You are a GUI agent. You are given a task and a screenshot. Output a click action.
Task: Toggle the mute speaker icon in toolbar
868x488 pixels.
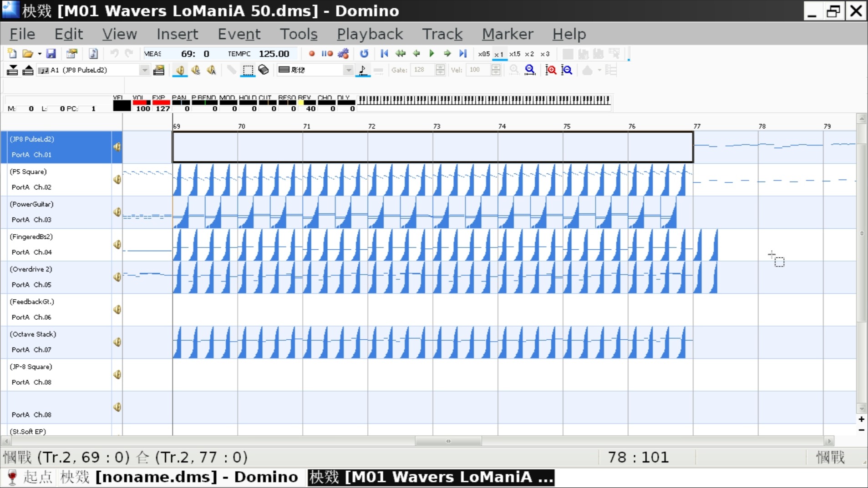tap(180, 70)
